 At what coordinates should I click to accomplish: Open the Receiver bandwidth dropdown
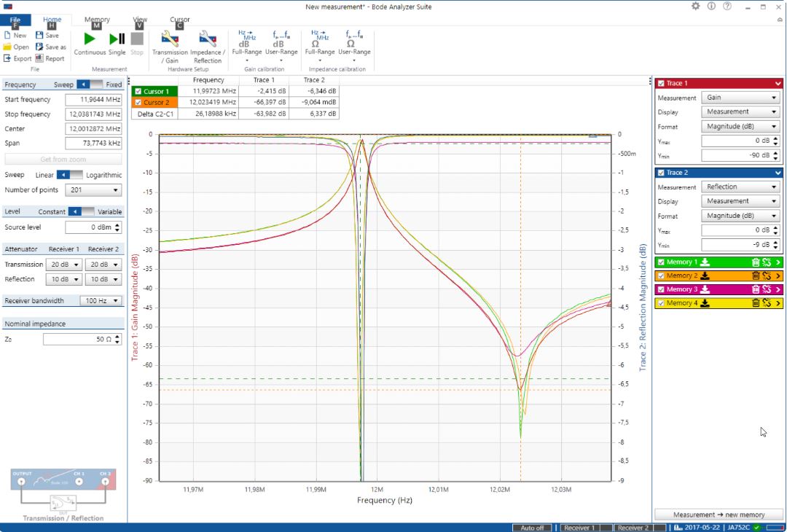(101, 300)
